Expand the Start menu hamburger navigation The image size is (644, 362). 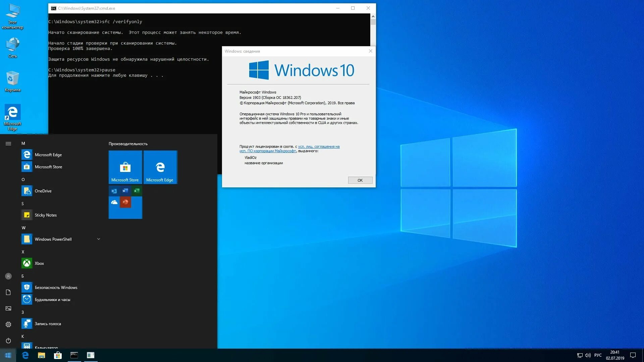coord(8,144)
